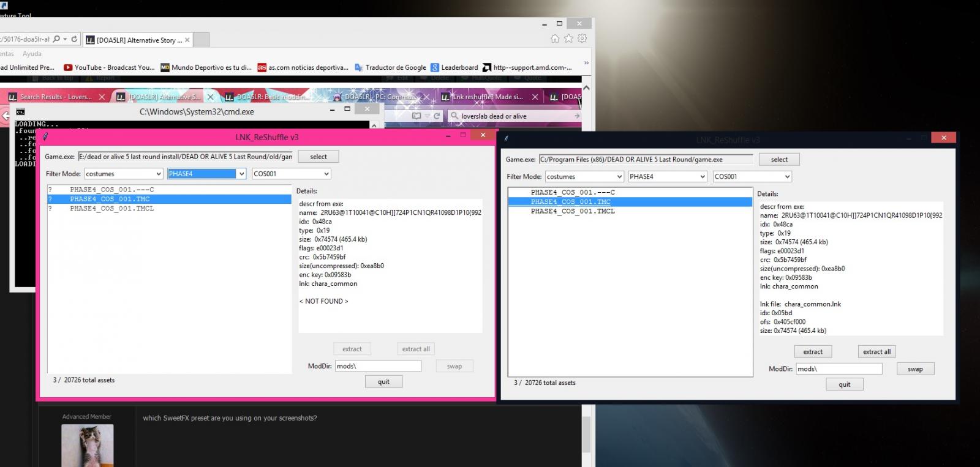Click 'extract' button in the dark window
The image size is (980, 467).
(813, 351)
